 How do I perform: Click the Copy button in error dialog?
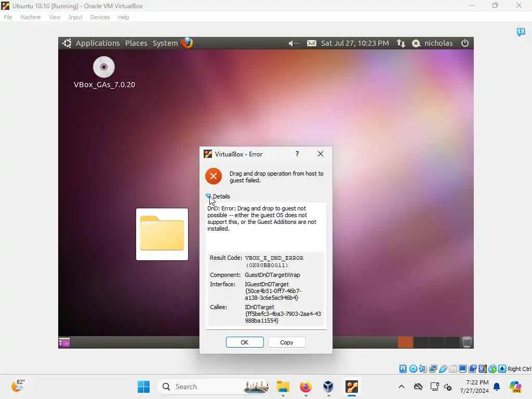click(287, 342)
